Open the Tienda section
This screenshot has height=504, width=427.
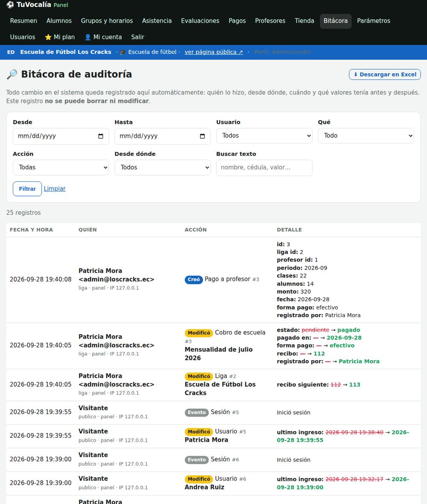pos(304,21)
